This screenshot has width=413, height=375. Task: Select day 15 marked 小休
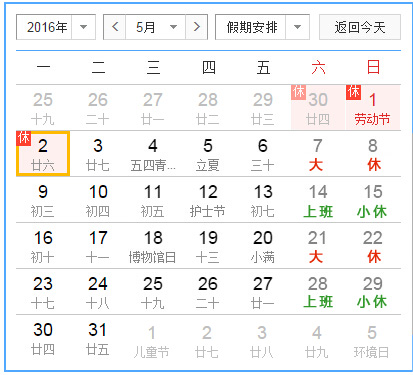pyautogui.click(x=373, y=200)
